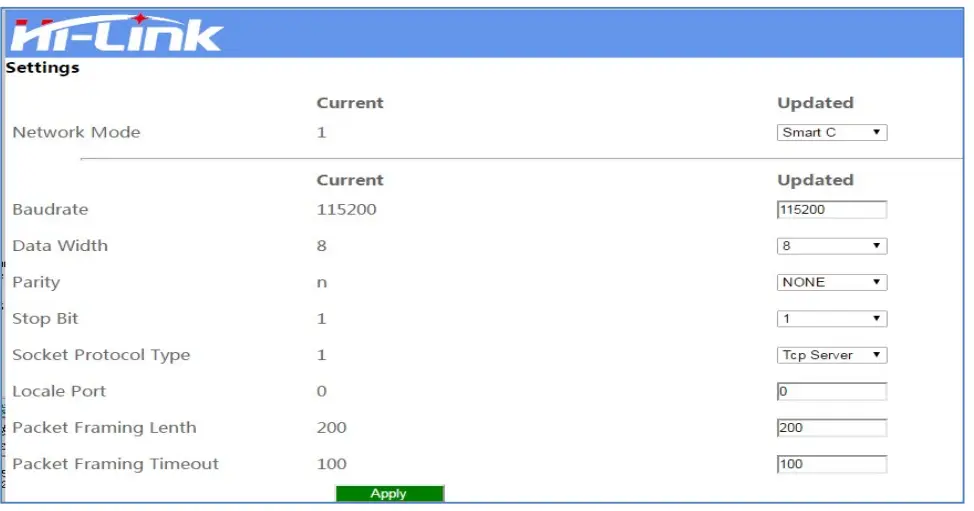
Task: Click the current Locale Port value 0
Action: click(x=322, y=391)
